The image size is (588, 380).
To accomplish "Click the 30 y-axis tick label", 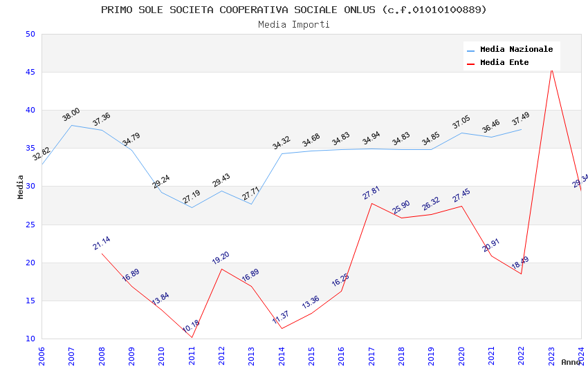I will tap(30, 186).
